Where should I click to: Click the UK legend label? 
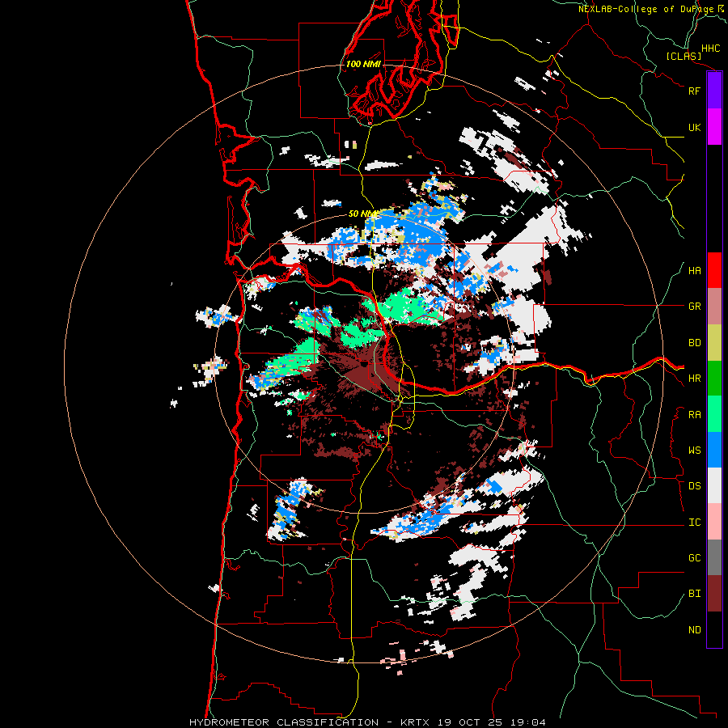click(x=695, y=127)
